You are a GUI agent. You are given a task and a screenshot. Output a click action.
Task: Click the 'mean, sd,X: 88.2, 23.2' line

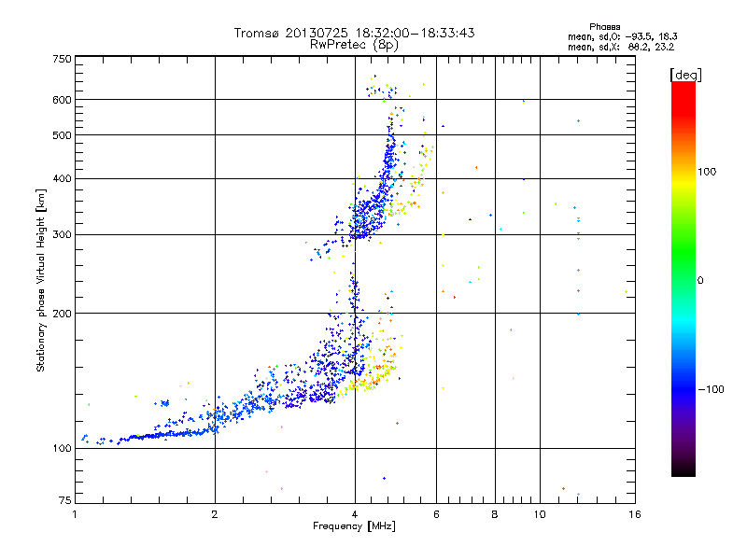point(621,48)
